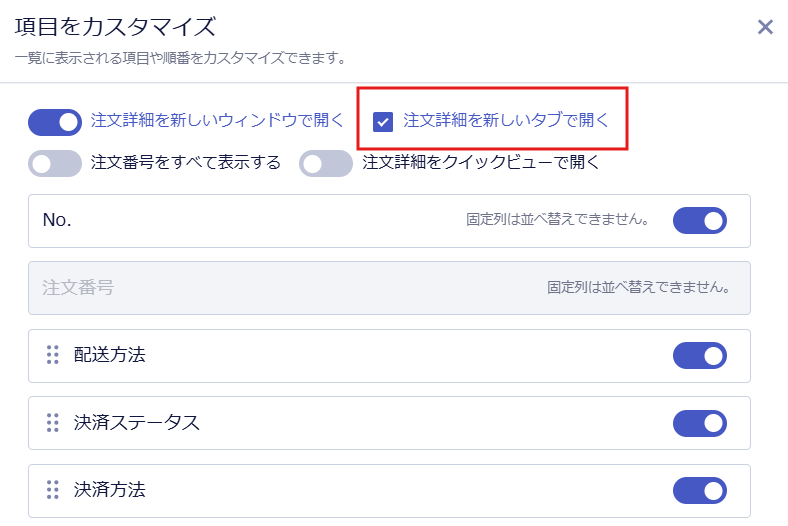Click the greyed-out 注文番号 fixed row
Screen dimensions: 788x526
click(x=389, y=288)
